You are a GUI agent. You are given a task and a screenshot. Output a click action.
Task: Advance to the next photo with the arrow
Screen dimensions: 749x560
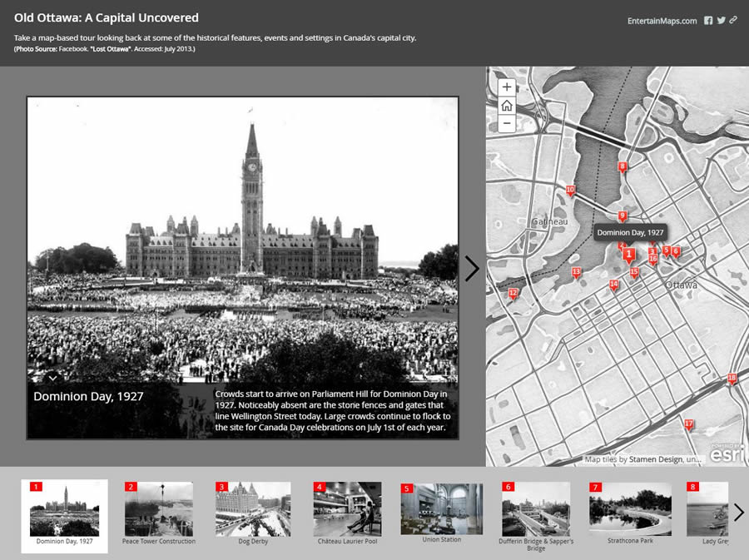click(x=472, y=268)
